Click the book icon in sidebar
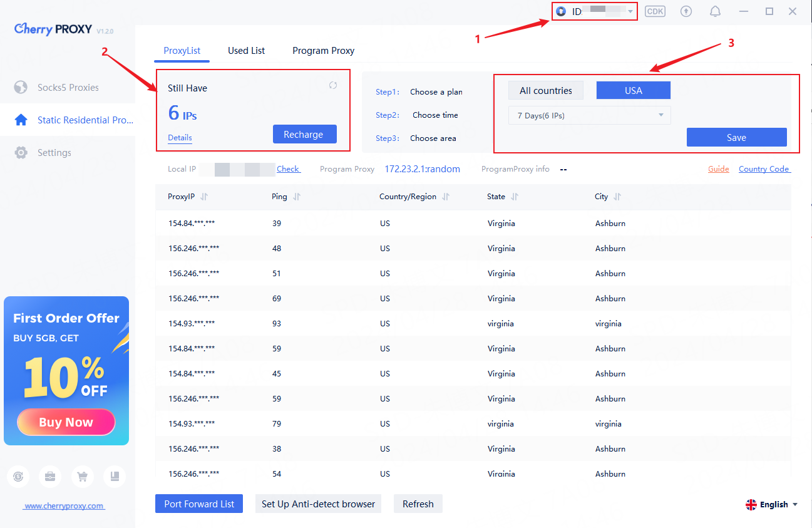The width and height of the screenshot is (812, 528). coord(115,477)
